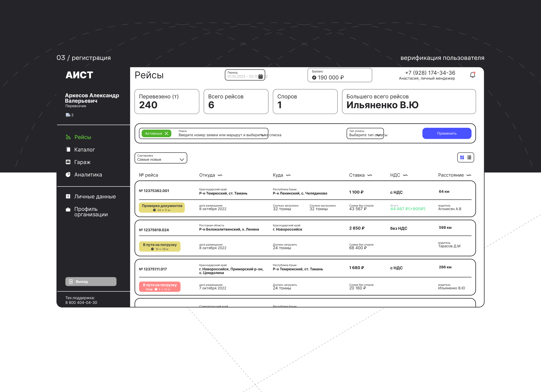Click the truck vehicles count icon
Viewport: 541px width, 392px height.
(68, 115)
